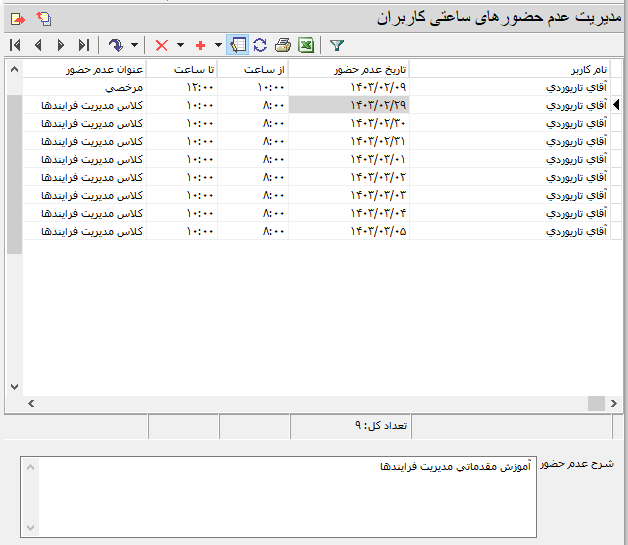Click the red plus add icon
The height and width of the screenshot is (545, 628).
200,45
